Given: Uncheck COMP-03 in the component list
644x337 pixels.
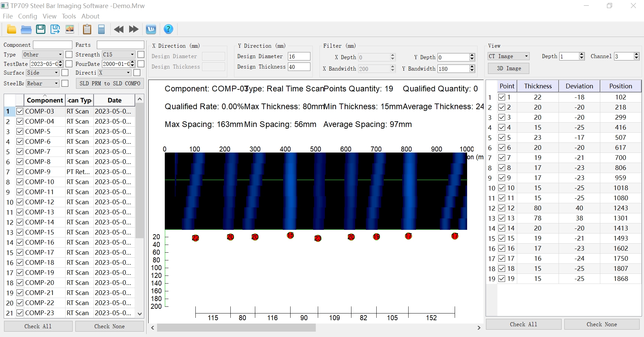Looking at the screenshot, I should click(20, 111).
